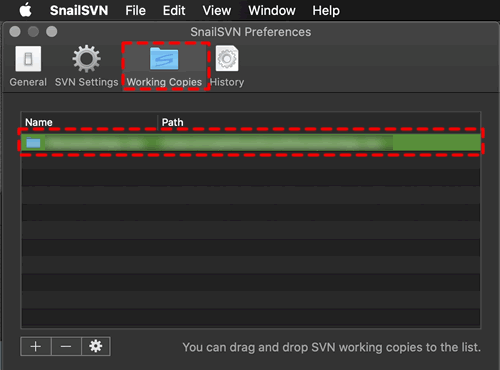The height and width of the screenshot is (370, 500).
Task: Open the SVN Settings gear pane
Action: [86, 67]
